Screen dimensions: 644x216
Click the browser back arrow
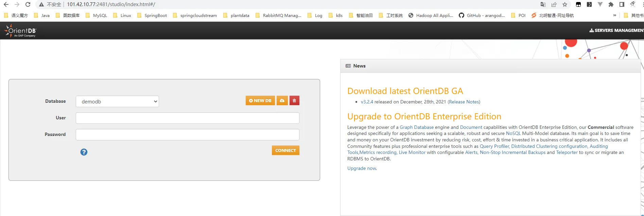[6, 4]
